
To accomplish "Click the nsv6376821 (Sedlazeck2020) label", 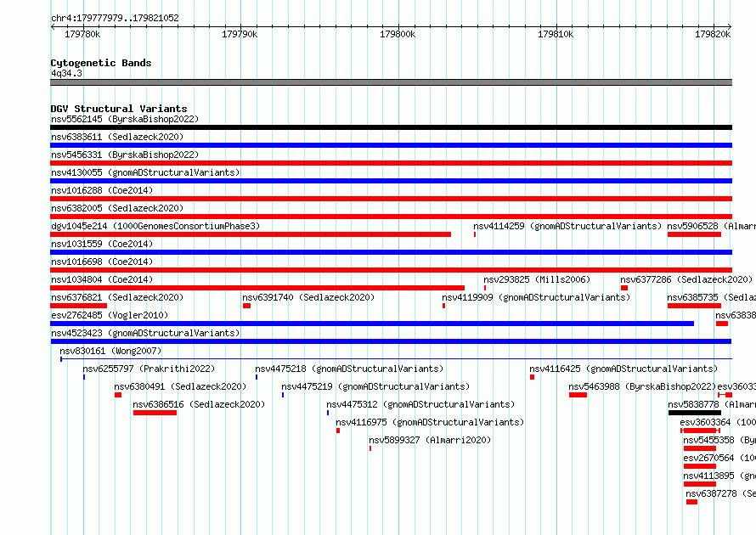I will [117, 297].
